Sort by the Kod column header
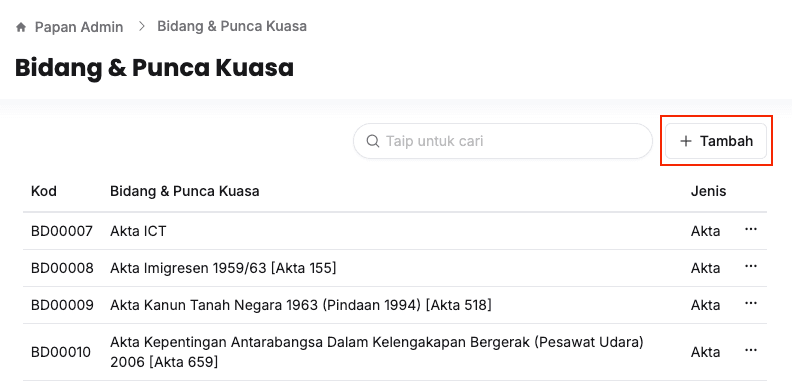 tap(44, 191)
